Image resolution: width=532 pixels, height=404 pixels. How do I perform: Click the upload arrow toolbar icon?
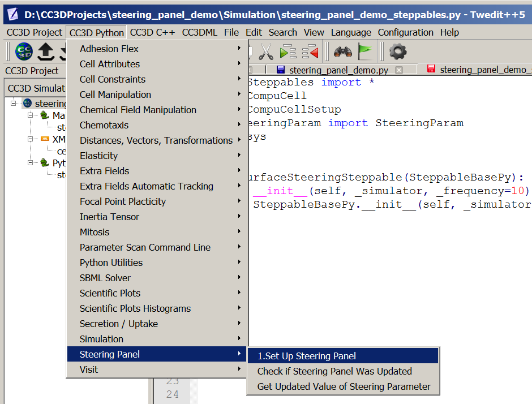point(46,51)
